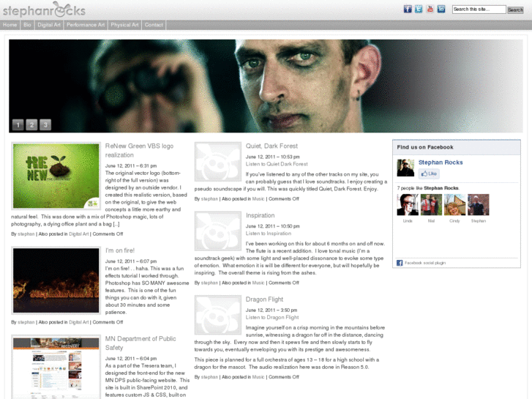This screenshot has width=532, height=399.
Task: Click Digital Art category under I'm on fire!
Action: pyautogui.click(x=79, y=322)
